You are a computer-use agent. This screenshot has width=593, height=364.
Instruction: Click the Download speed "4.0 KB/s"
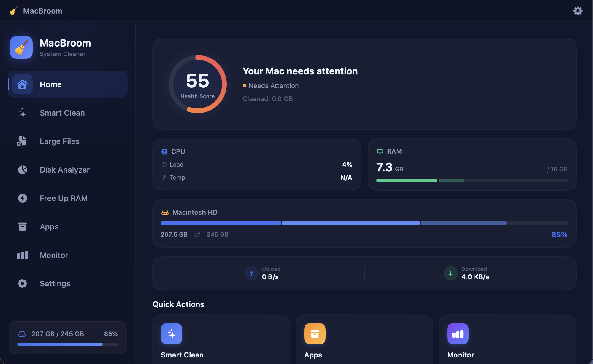point(475,277)
